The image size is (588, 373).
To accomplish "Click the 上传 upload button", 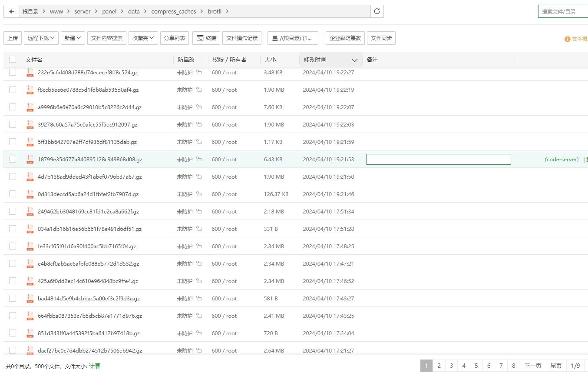I will coord(13,38).
